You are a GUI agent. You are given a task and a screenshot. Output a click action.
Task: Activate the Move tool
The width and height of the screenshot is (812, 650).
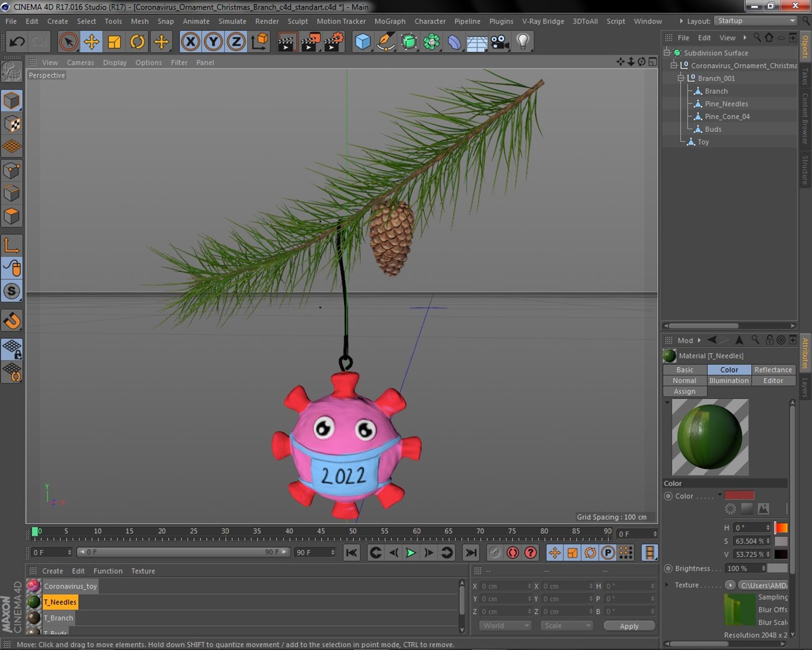[91, 42]
